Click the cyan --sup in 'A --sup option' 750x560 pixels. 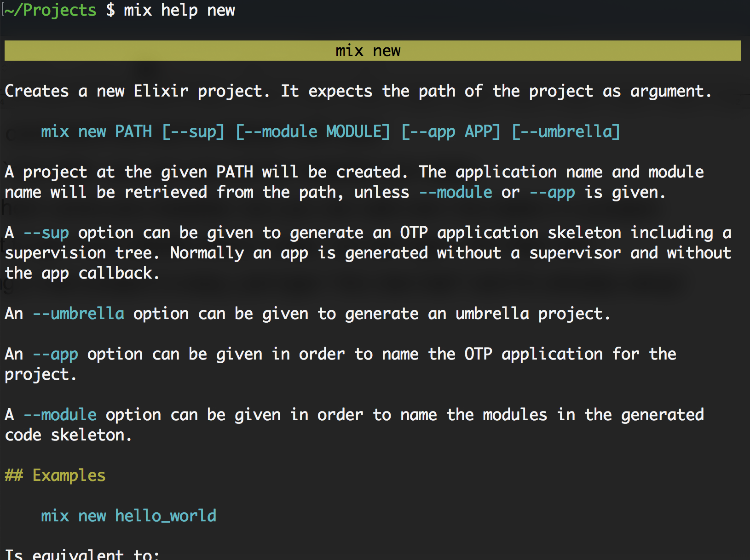tap(46, 234)
